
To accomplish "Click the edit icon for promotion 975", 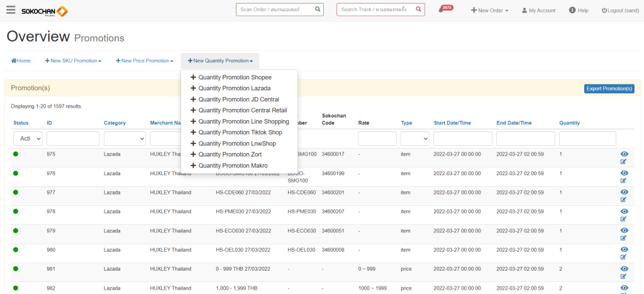I will click(x=624, y=162).
